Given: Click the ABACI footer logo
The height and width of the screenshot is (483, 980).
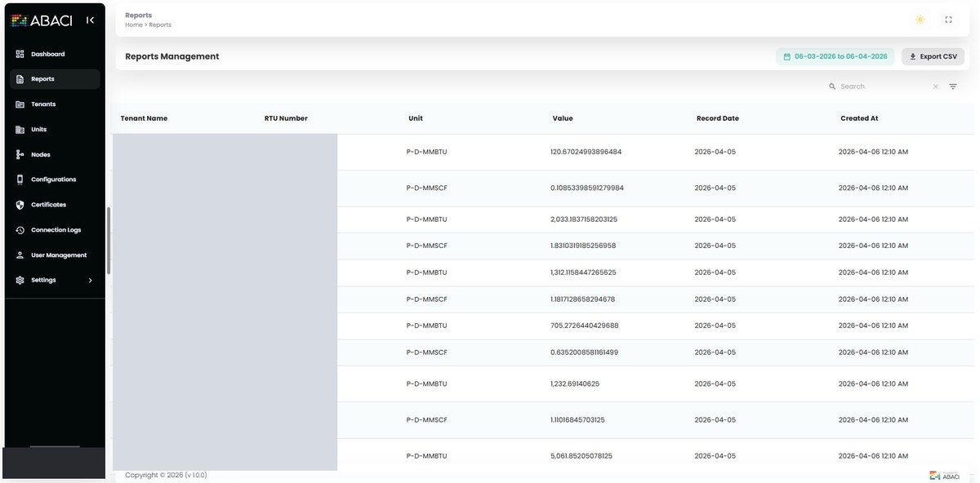Looking at the screenshot, I should pos(945,476).
